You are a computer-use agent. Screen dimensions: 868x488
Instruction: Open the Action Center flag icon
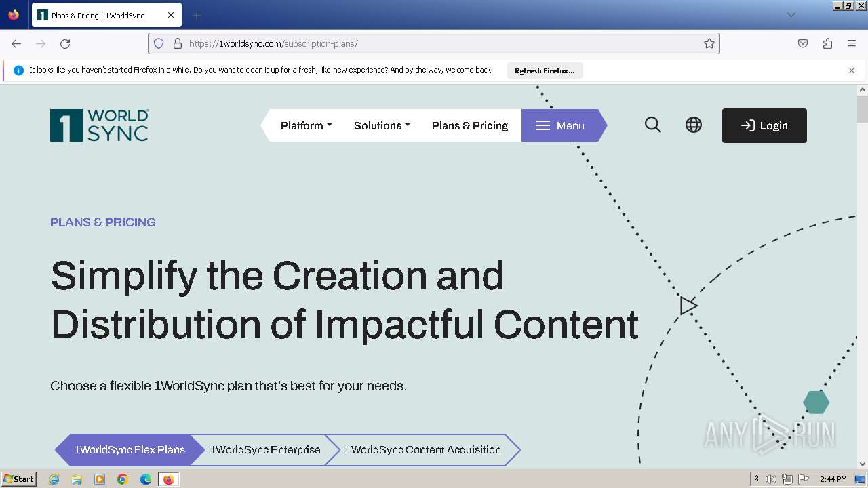point(804,479)
